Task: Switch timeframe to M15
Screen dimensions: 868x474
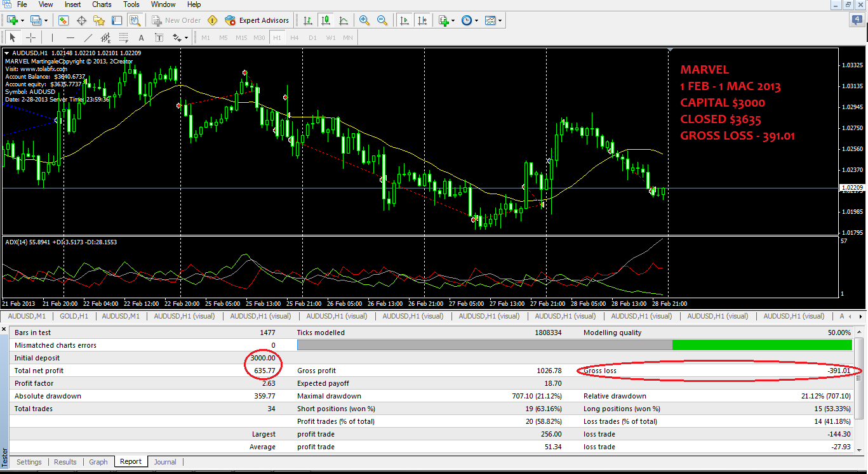Action: pos(241,37)
